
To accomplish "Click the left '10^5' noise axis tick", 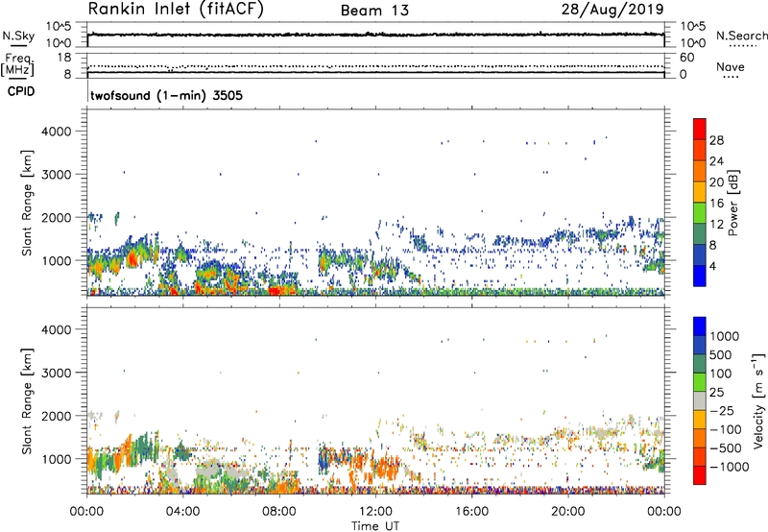I will [59, 27].
